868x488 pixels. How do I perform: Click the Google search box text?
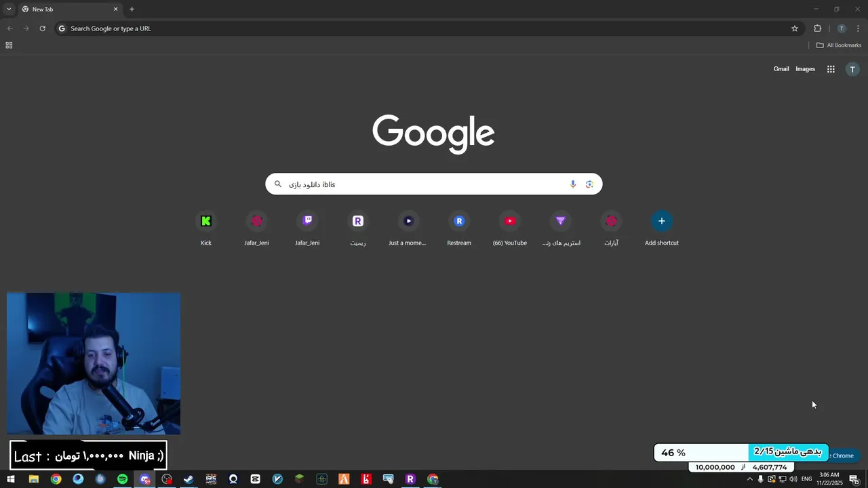point(312,184)
